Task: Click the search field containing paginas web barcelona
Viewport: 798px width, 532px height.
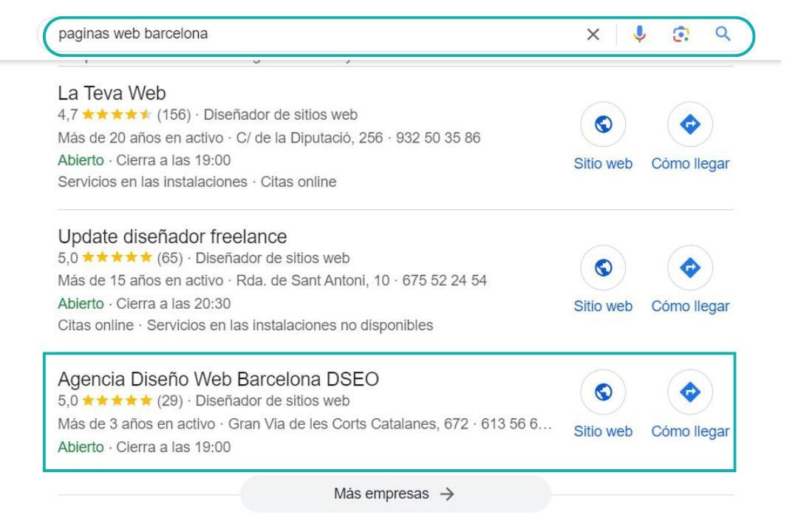Action: point(316,34)
